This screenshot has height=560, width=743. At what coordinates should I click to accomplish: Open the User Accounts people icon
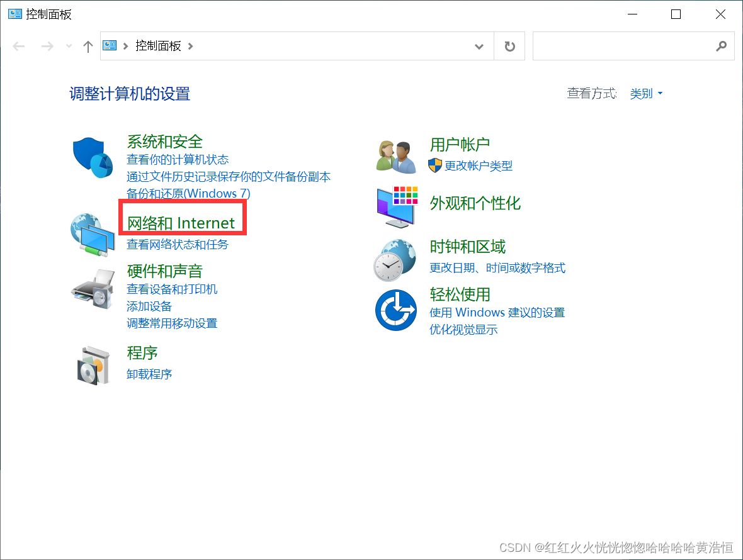point(396,157)
